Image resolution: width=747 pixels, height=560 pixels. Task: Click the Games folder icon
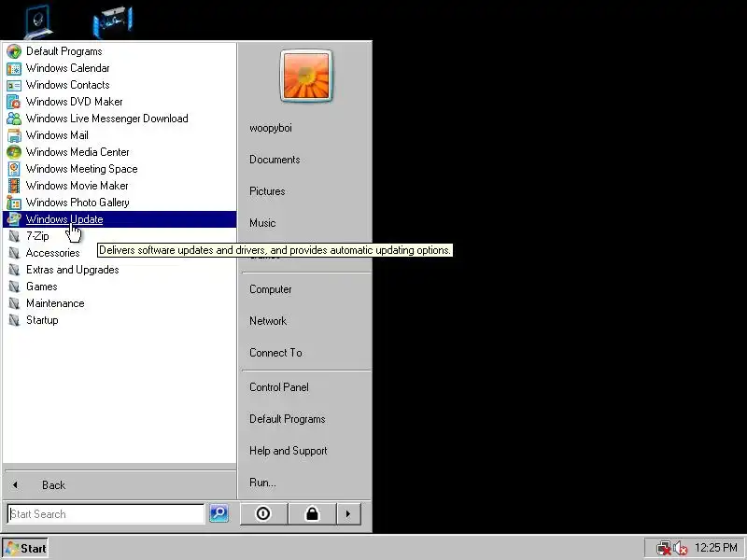point(14,287)
